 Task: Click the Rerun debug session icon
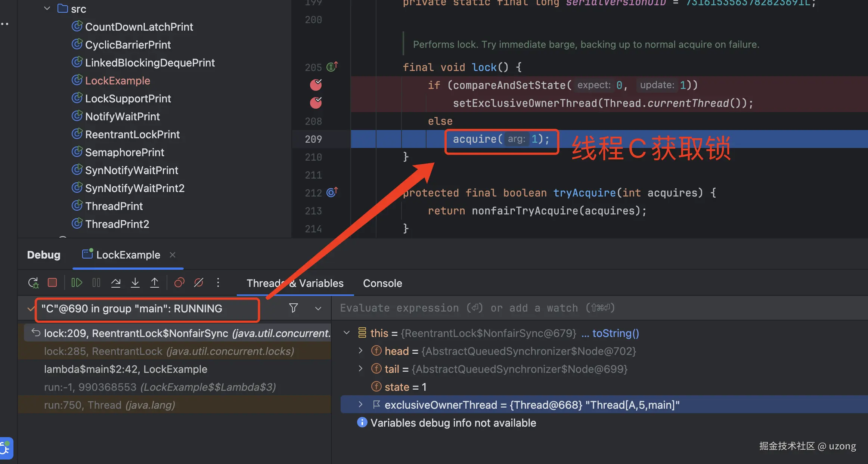(x=33, y=283)
